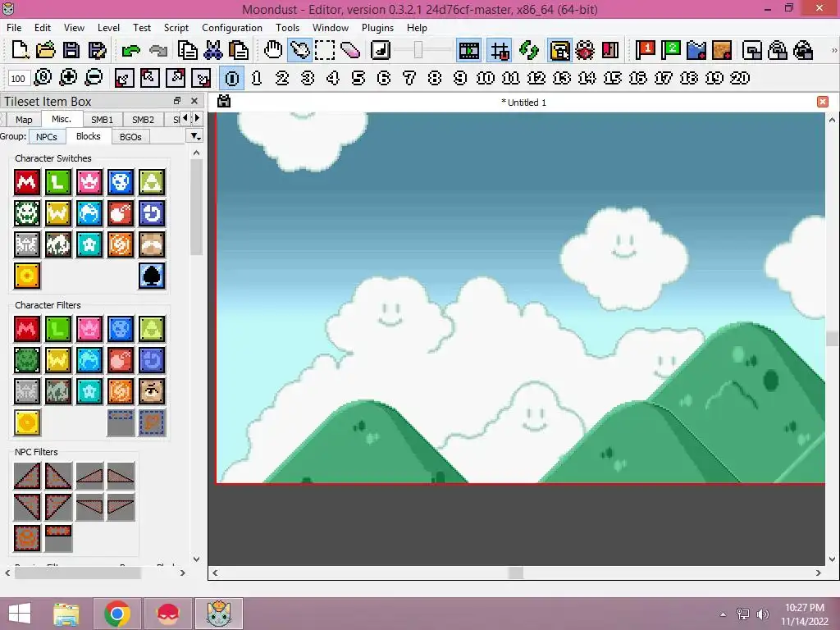Click the water zone placement icon
This screenshot has height=630, width=840.
696,50
